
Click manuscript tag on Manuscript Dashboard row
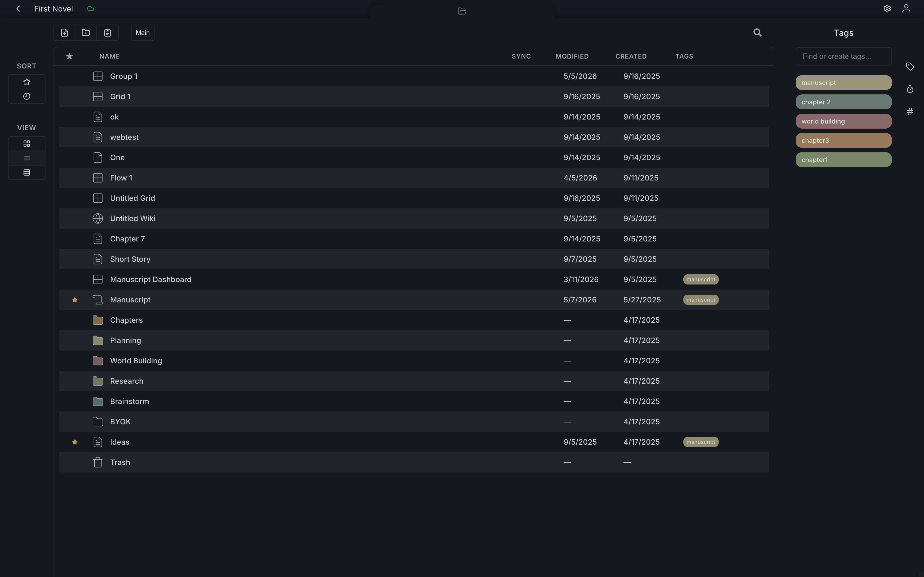click(x=700, y=279)
